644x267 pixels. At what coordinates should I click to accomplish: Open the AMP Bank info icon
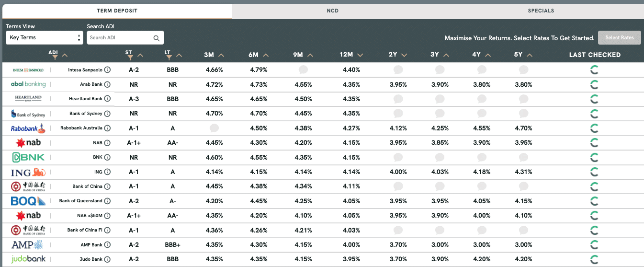(107, 245)
